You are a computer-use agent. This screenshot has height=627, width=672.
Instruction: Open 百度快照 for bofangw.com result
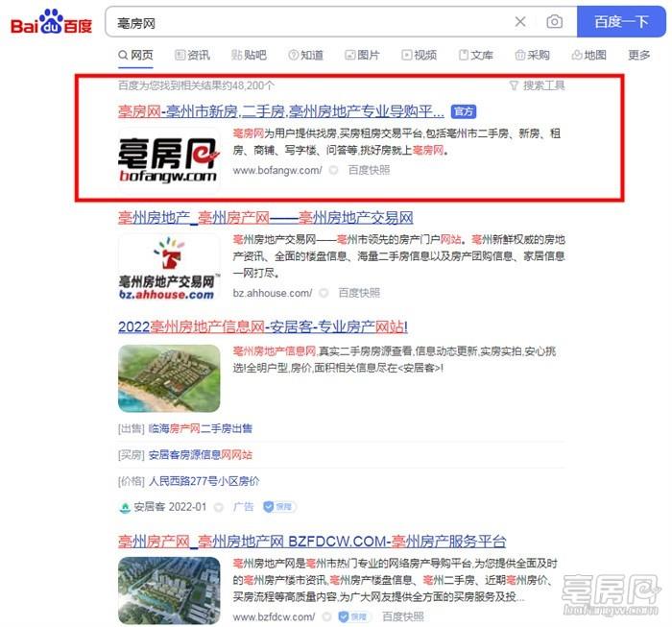[x=369, y=170]
